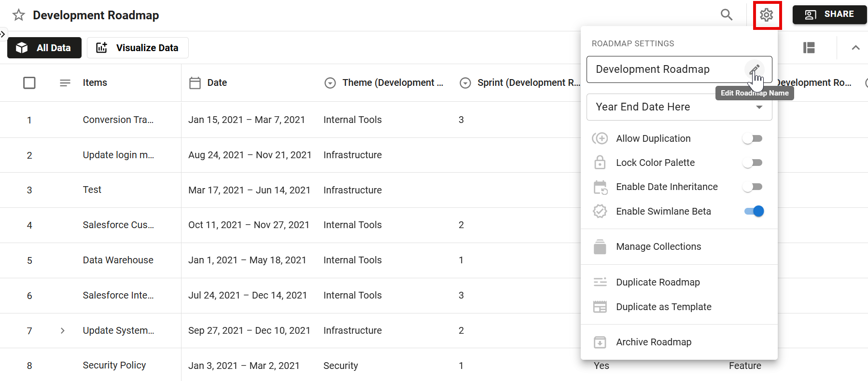The height and width of the screenshot is (381, 868).
Task: Turn on the Lock Color Palette switch
Action: (753, 163)
